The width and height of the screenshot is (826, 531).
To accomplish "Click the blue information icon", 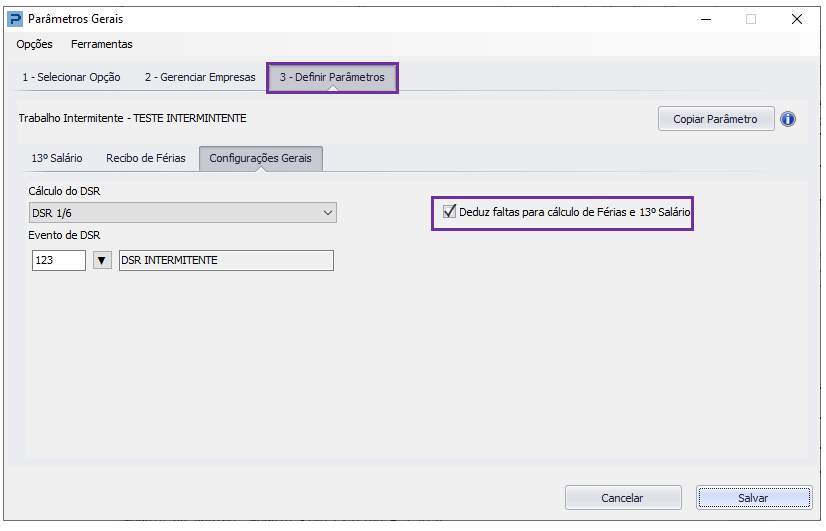I will 788,119.
